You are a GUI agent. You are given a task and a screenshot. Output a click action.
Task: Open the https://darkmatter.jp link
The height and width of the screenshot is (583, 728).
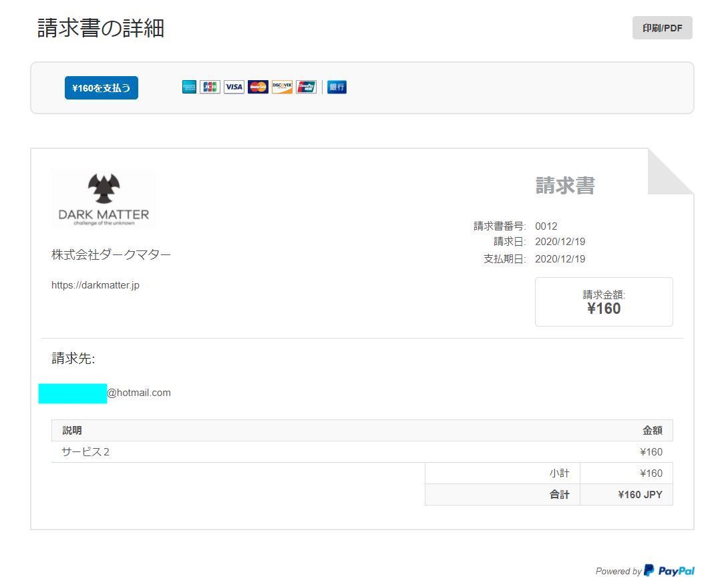click(96, 285)
